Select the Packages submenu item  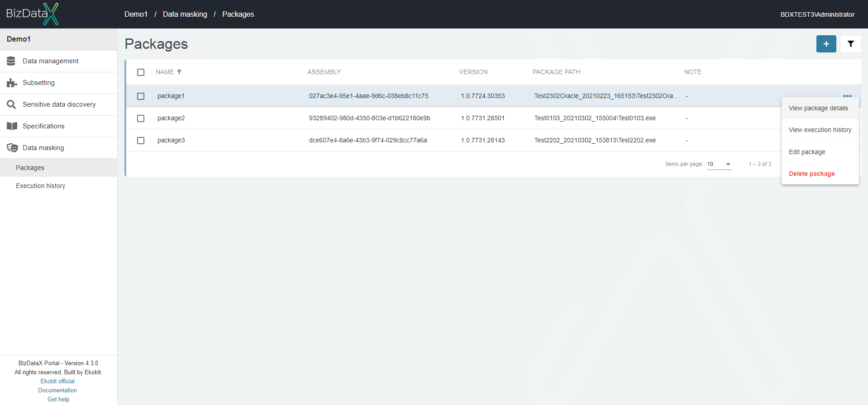click(x=58, y=168)
